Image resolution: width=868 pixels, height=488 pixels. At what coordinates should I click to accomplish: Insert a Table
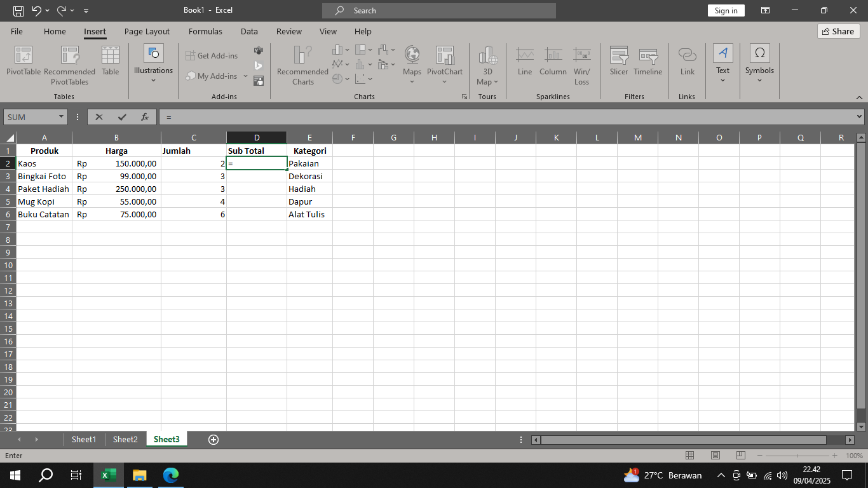click(x=110, y=65)
